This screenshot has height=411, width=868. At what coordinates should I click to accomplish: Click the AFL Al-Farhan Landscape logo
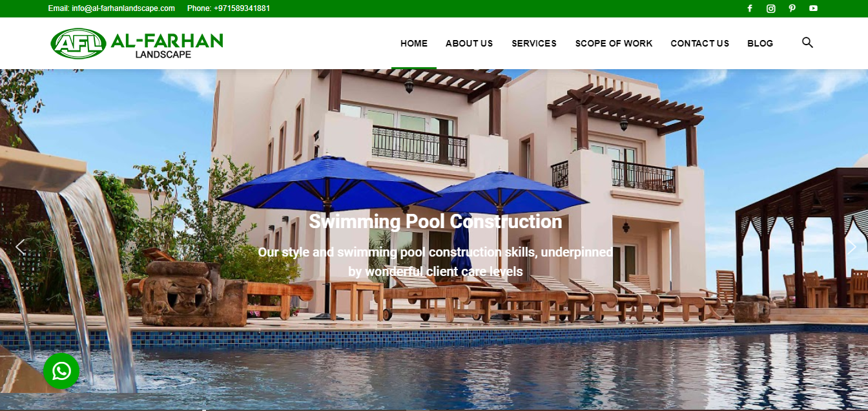click(137, 43)
